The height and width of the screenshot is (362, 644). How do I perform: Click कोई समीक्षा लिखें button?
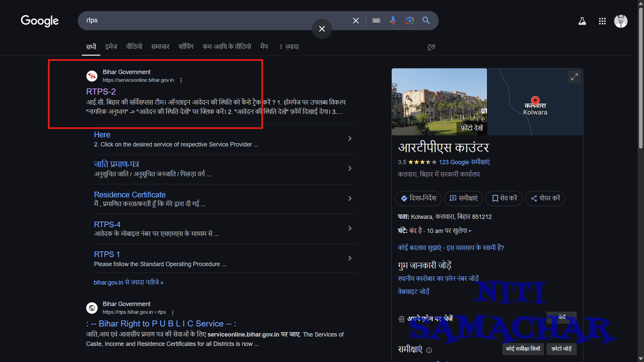pos(523,349)
